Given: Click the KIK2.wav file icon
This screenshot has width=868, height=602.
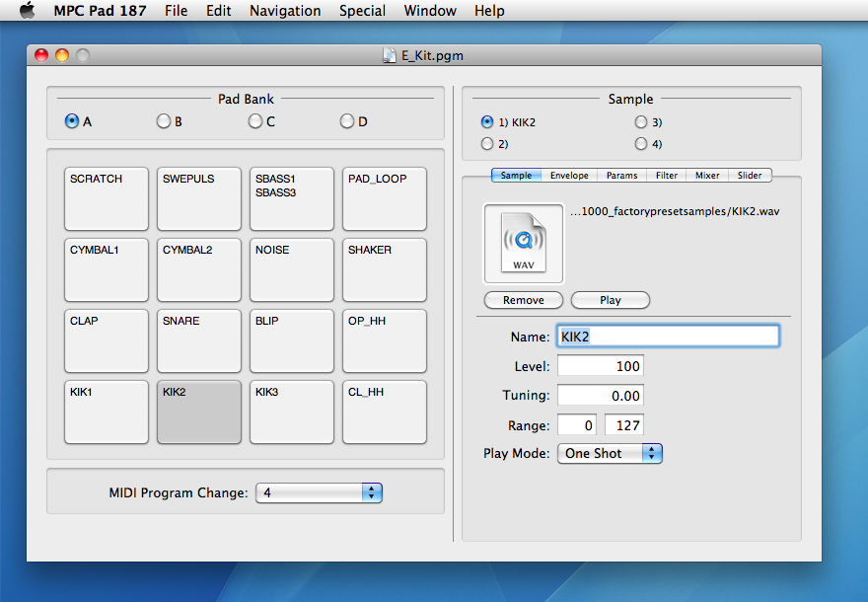Looking at the screenshot, I should pyautogui.click(x=523, y=244).
